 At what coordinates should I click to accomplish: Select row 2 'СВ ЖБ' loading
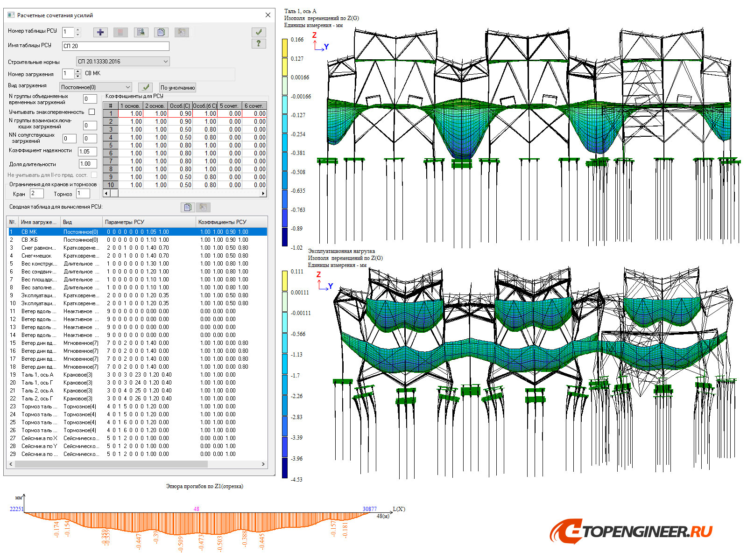coord(137,240)
